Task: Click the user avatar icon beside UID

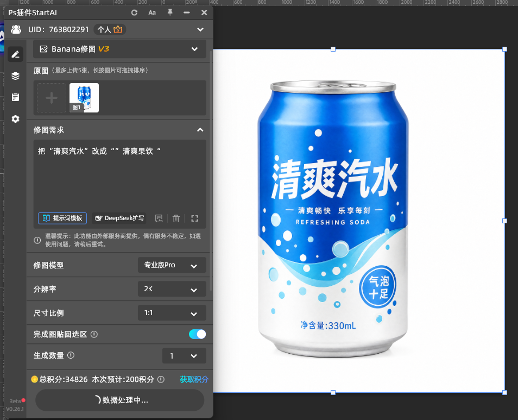Action: tap(16, 29)
